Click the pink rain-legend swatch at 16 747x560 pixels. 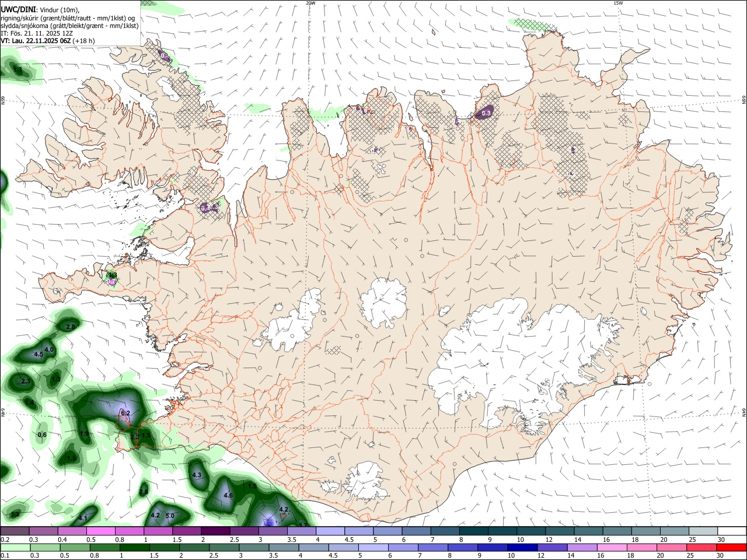[x=612, y=547]
